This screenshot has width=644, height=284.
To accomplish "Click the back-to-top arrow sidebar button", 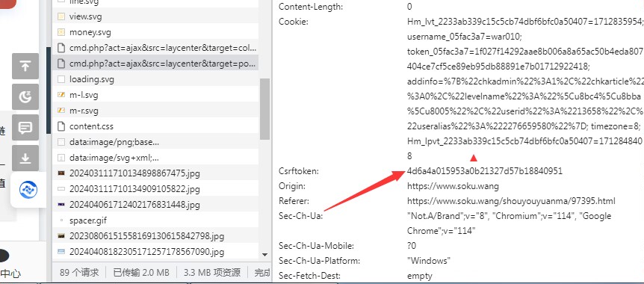I will 25,67.
